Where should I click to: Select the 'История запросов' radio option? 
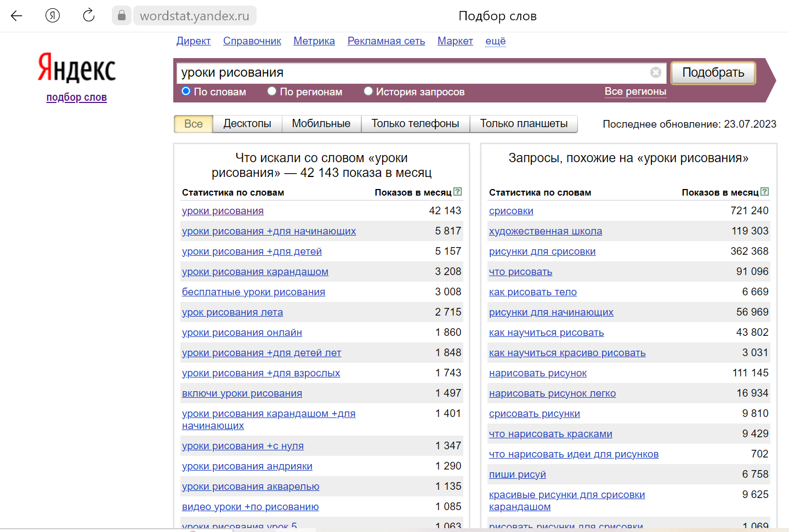(x=368, y=91)
